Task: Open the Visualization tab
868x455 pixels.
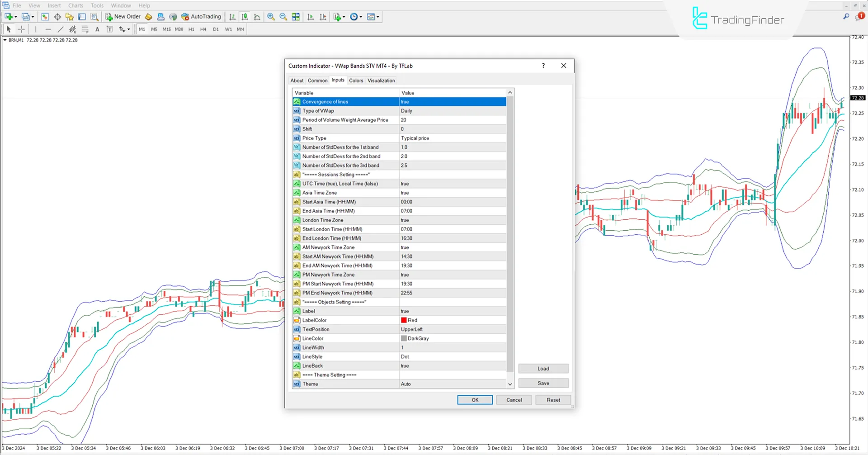Action: pos(381,81)
